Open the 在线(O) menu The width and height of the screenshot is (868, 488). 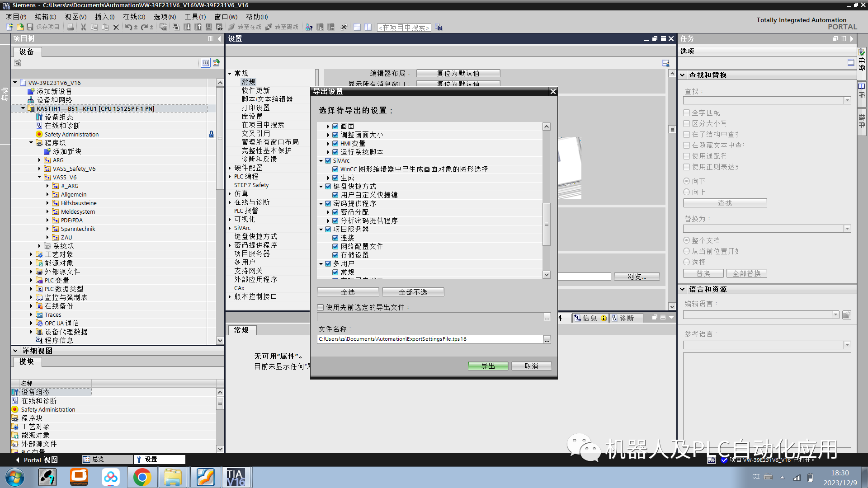[134, 17]
